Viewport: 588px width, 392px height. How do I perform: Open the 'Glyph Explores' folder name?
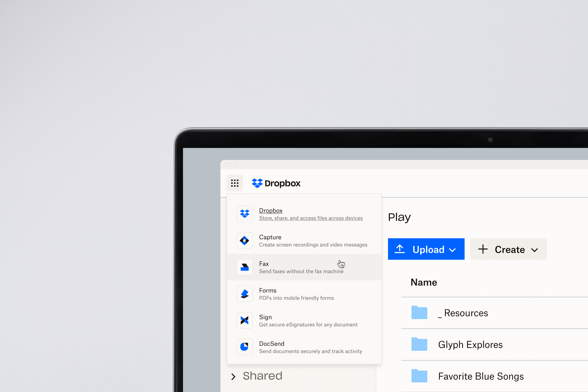tap(470, 345)
